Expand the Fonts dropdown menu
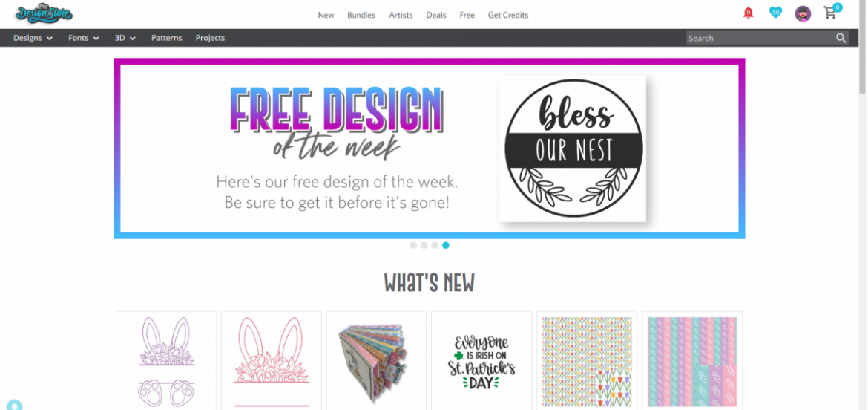 pyautogui.click(x=84, y=38)
